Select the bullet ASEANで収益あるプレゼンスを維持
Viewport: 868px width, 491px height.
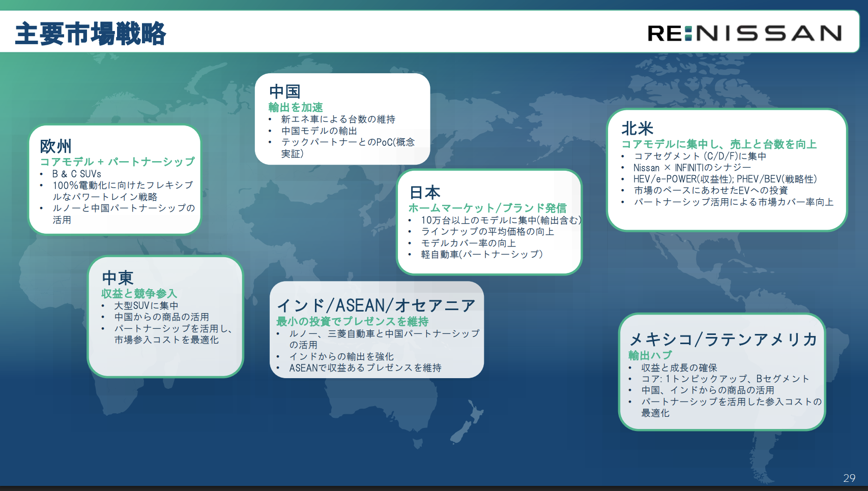pos(365,367)
